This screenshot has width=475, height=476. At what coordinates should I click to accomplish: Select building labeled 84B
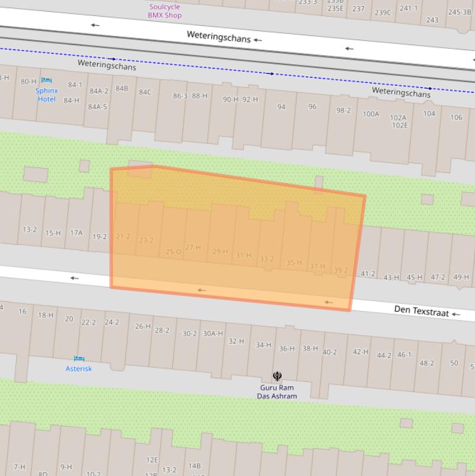click(122, 88)
